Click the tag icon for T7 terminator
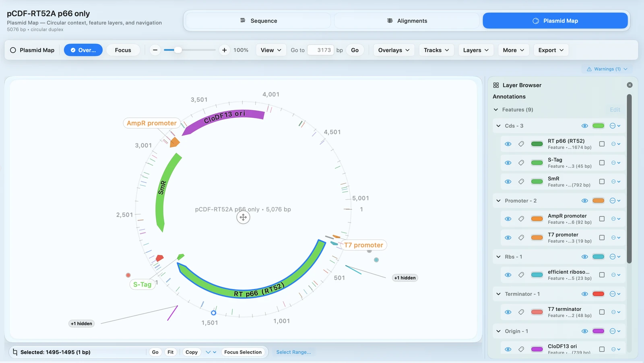 pos(521,312)
